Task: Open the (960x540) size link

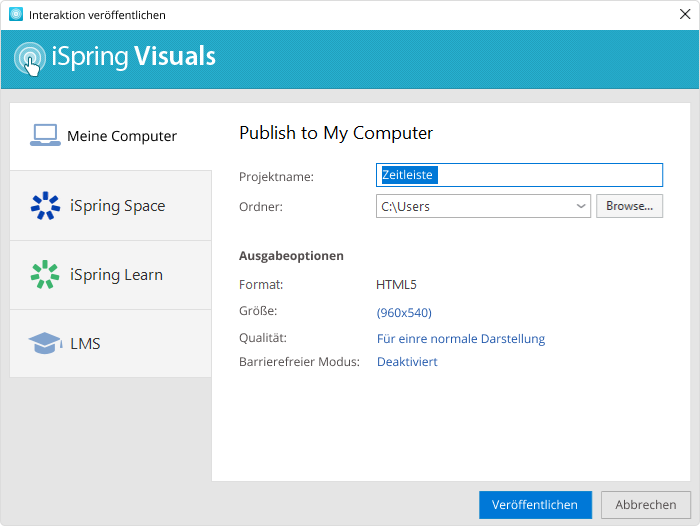Action: tap(404, 313)
